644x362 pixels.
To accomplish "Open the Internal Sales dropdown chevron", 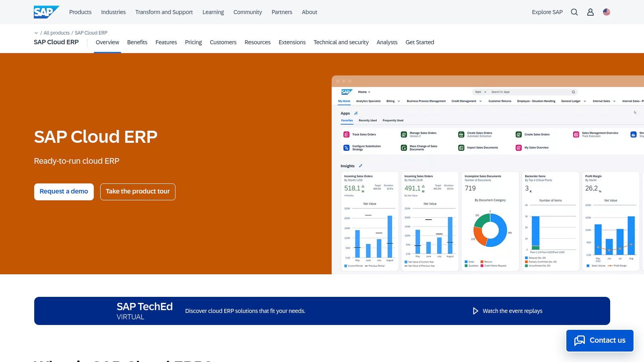I will pos(614,101).
